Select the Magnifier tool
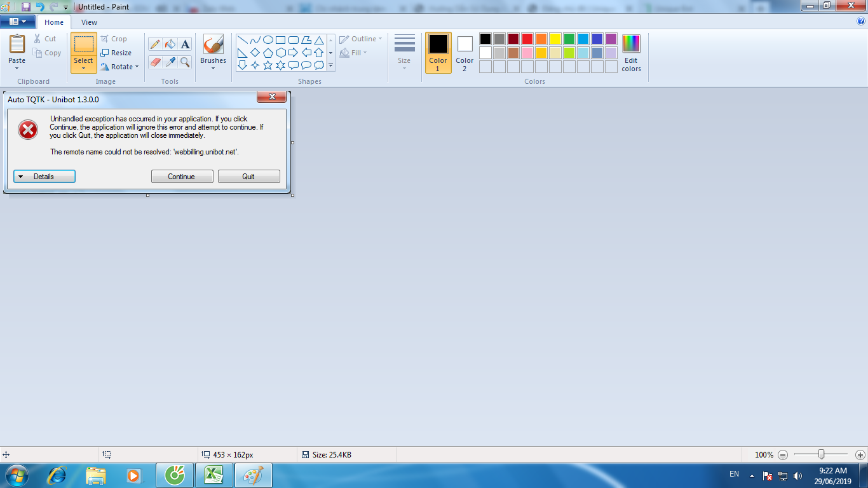868x488 pixels. [x=185, y=62]
